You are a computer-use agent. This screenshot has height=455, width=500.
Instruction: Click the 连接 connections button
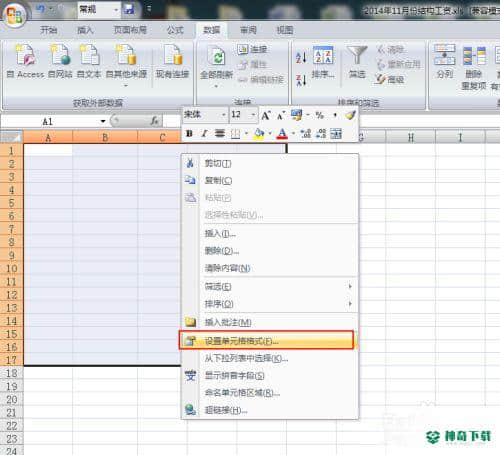tap(252, 49)
